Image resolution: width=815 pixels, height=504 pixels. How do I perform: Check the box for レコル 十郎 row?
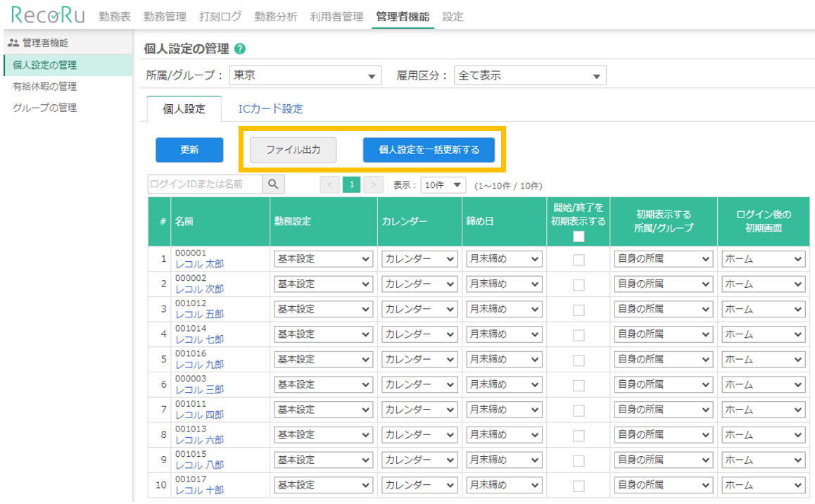[x=579, y=486]
